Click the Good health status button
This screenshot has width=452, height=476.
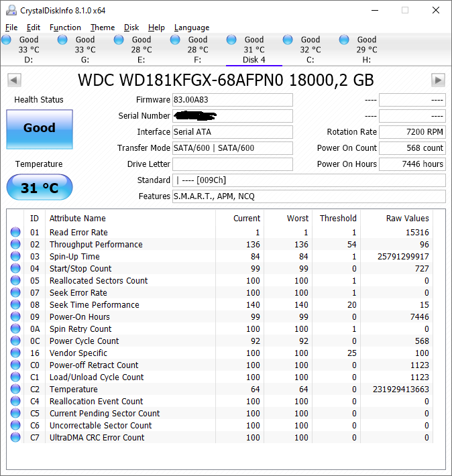40,129
